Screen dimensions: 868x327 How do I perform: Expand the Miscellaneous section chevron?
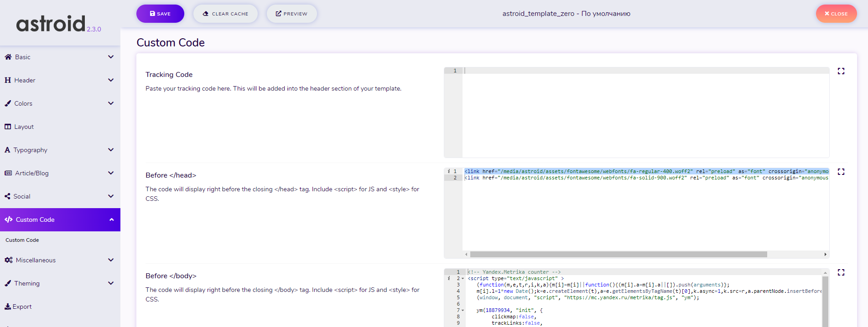coord(111,260)
